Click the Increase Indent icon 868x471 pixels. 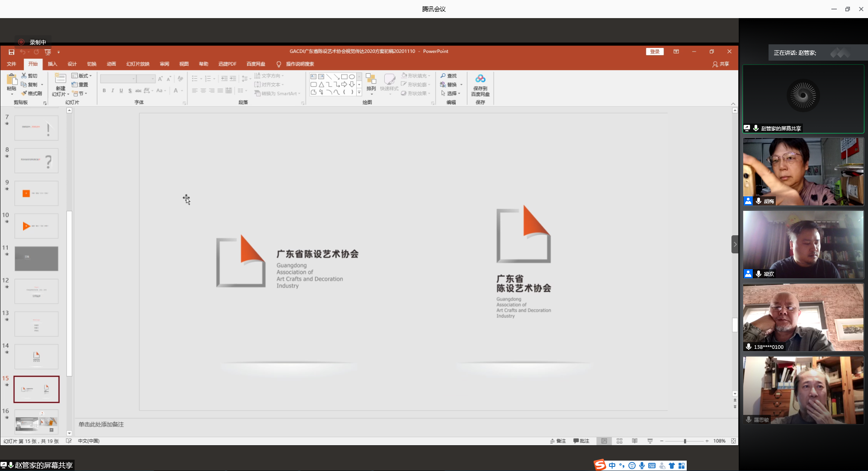[x=233, y=79]
